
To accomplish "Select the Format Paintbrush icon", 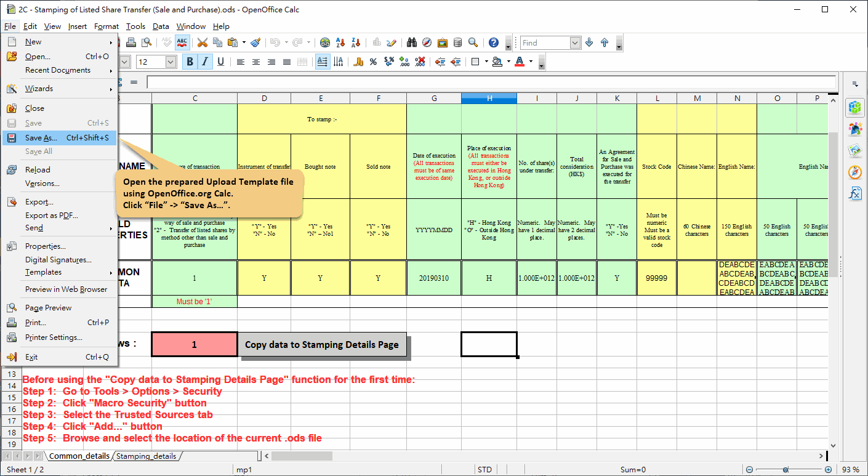I will 256,42.
